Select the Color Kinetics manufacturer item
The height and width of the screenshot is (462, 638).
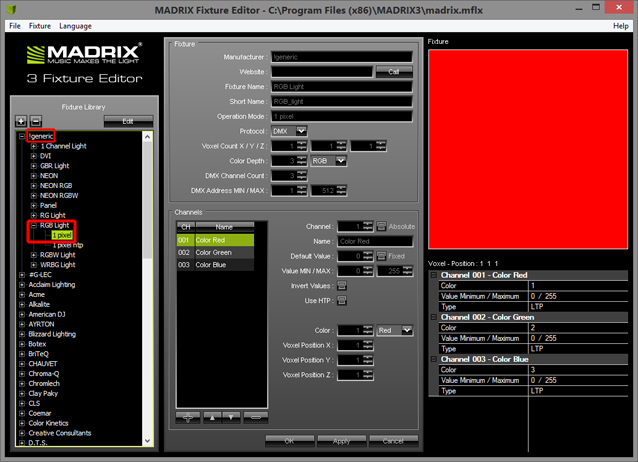point(48,423)
